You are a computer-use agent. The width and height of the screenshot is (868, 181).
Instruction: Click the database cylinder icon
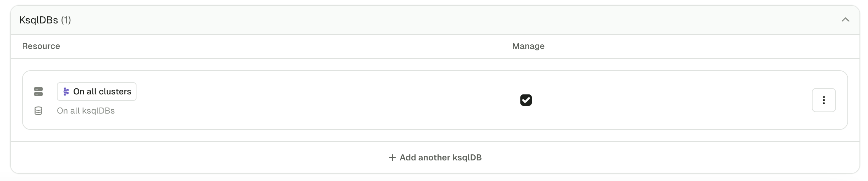pyautogui.click(x=38, y=111)
